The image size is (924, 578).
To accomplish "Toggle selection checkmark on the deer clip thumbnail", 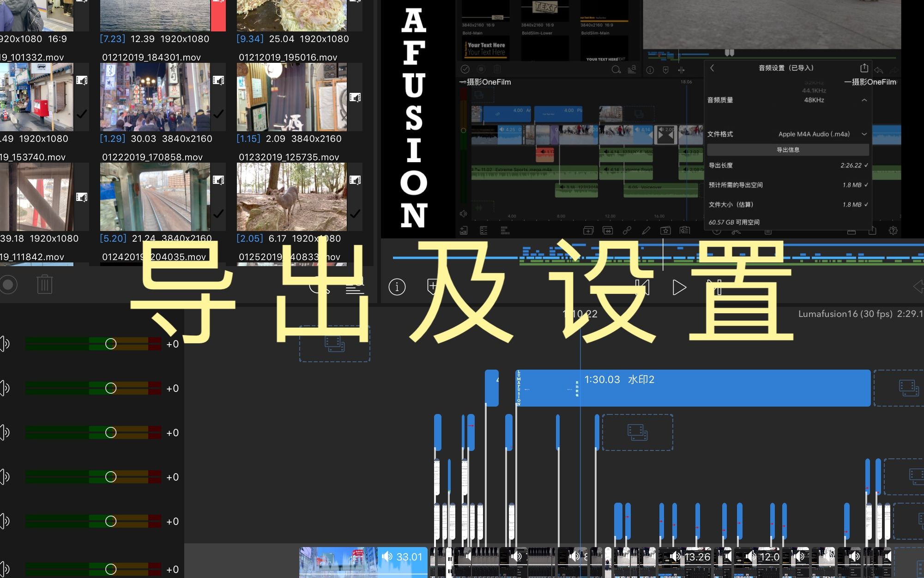I will coord(356,214).
